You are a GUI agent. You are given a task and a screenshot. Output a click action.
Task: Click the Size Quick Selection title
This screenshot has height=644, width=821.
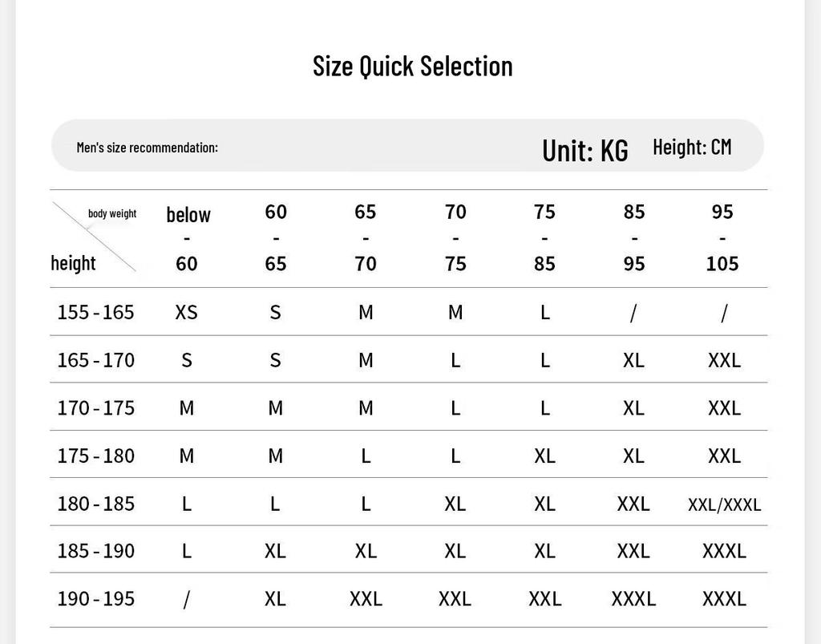pos(413,67)
